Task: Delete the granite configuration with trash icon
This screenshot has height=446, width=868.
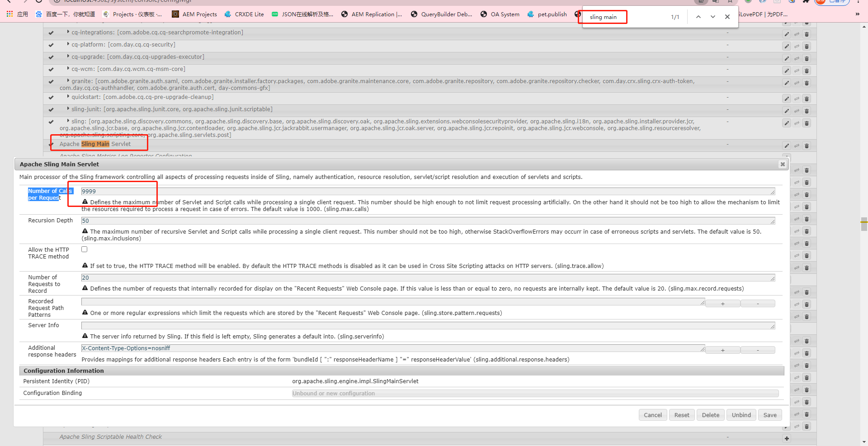Action: 807,83
